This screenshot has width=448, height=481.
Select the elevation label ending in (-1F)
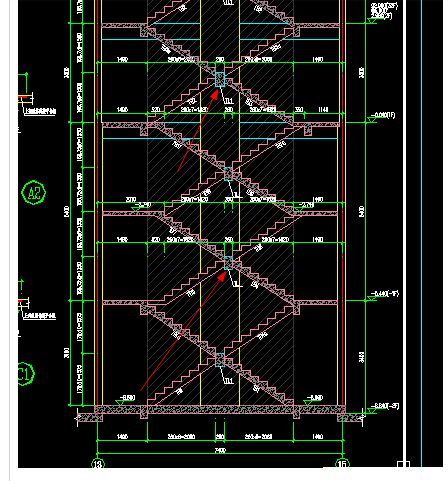pyautogui.click(x=386, y=294)
